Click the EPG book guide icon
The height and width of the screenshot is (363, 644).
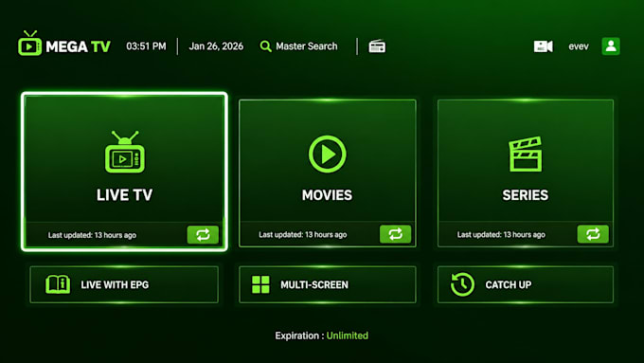coord(58,284)
